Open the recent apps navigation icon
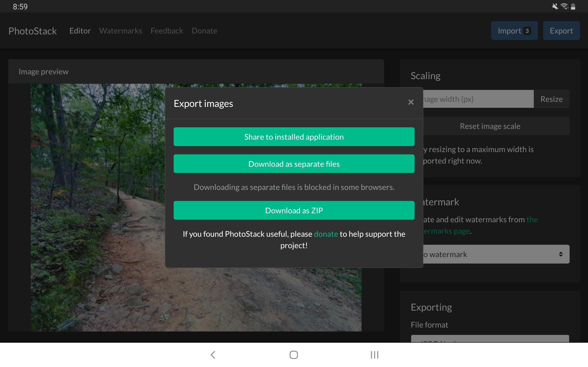 (374, 355)
